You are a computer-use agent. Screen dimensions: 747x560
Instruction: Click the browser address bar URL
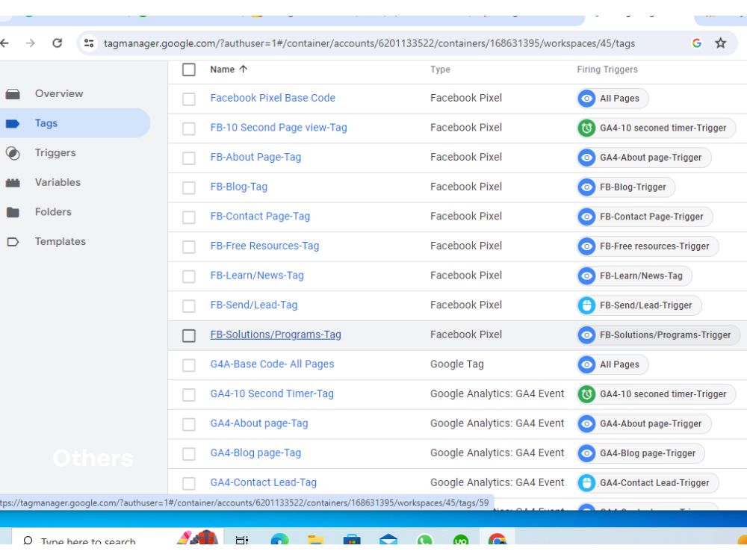[369, 43]
